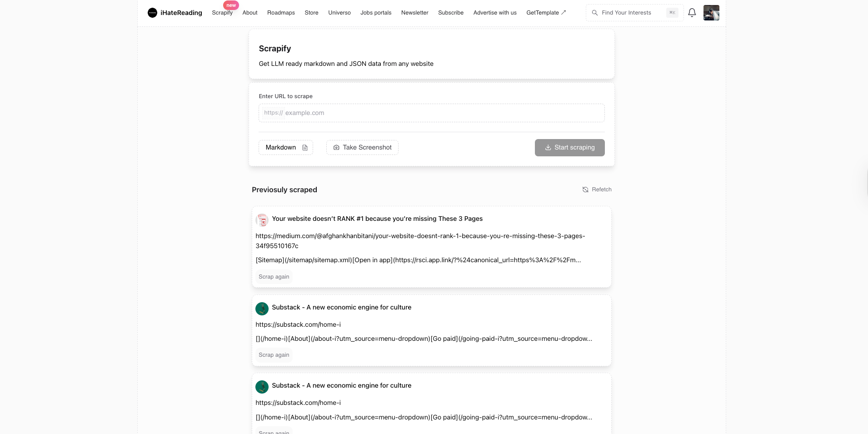Click second Substack markdown preview text
Viewport: 868px width, 434px height.
[424, 417]
